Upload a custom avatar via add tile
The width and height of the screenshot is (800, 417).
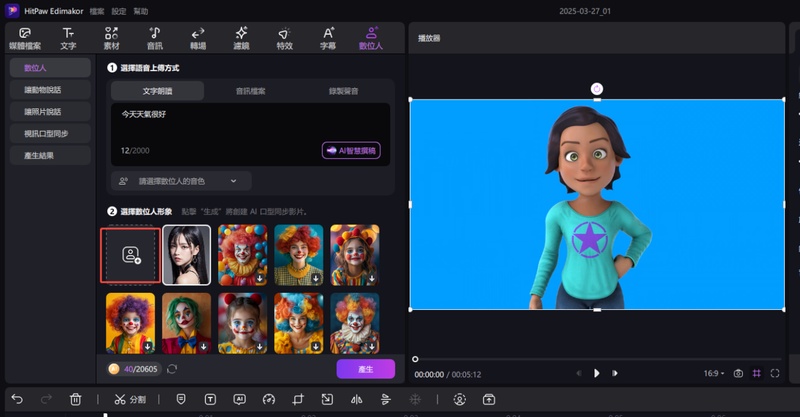pyautogui.click(x=131, y=255)
